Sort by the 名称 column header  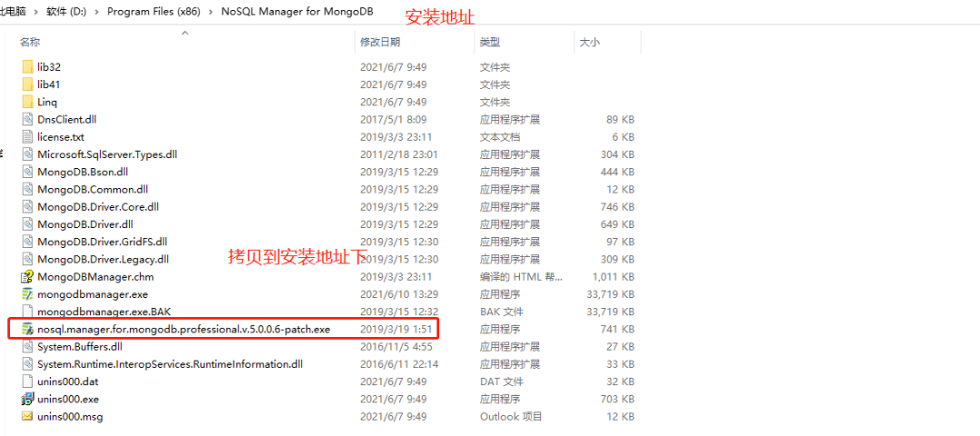[x=30, y=42]
